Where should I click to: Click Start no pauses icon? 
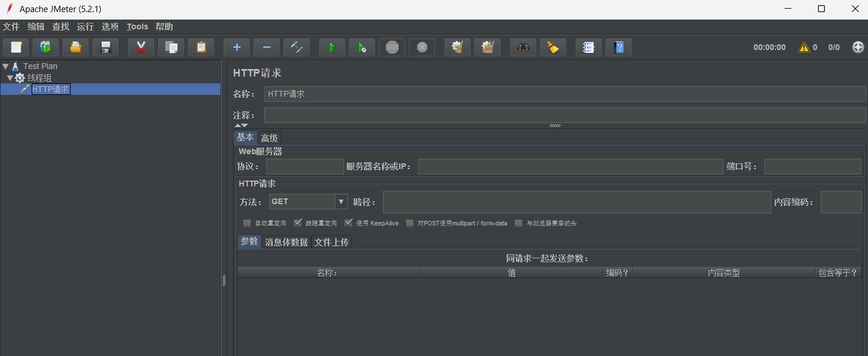pyautogui.click(x=362, y=47)
